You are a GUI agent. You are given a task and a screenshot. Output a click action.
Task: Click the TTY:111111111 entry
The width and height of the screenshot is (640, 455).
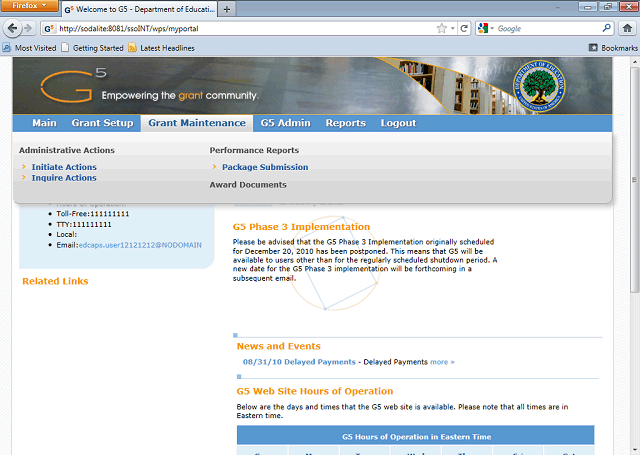coord(84,224)
